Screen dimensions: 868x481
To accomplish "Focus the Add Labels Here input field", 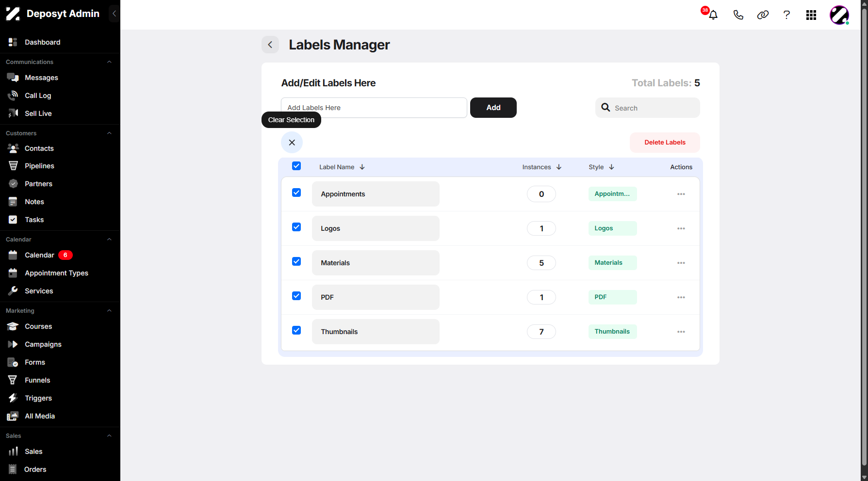I will click(374, 108).
